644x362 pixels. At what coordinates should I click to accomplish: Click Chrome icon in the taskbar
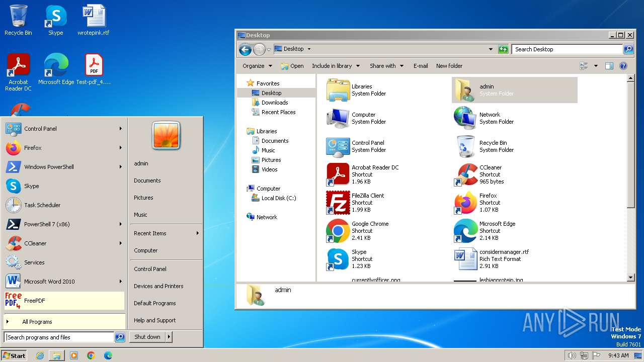[91, 355]
